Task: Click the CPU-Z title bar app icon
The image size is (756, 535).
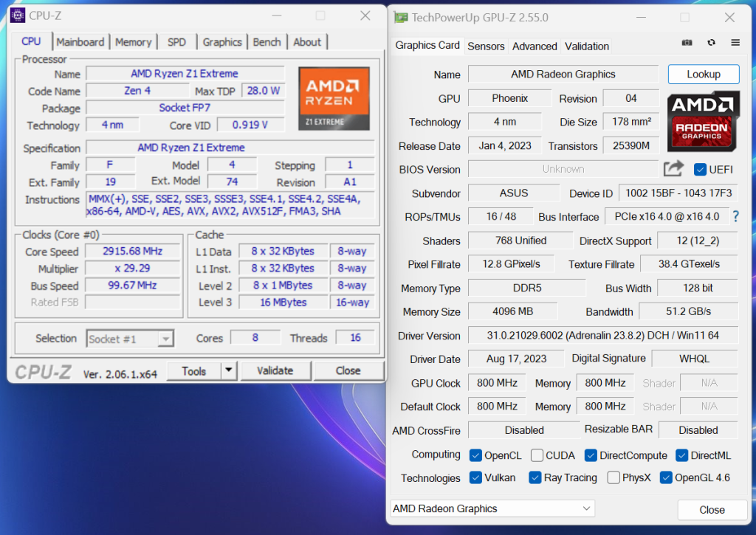Action: point(17,15)
